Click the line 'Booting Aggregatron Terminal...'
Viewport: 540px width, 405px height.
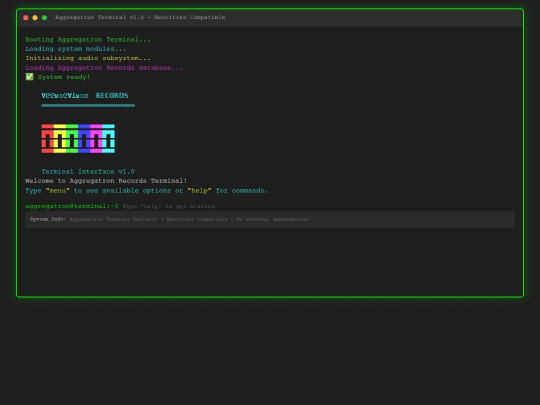tap(88, 40)
